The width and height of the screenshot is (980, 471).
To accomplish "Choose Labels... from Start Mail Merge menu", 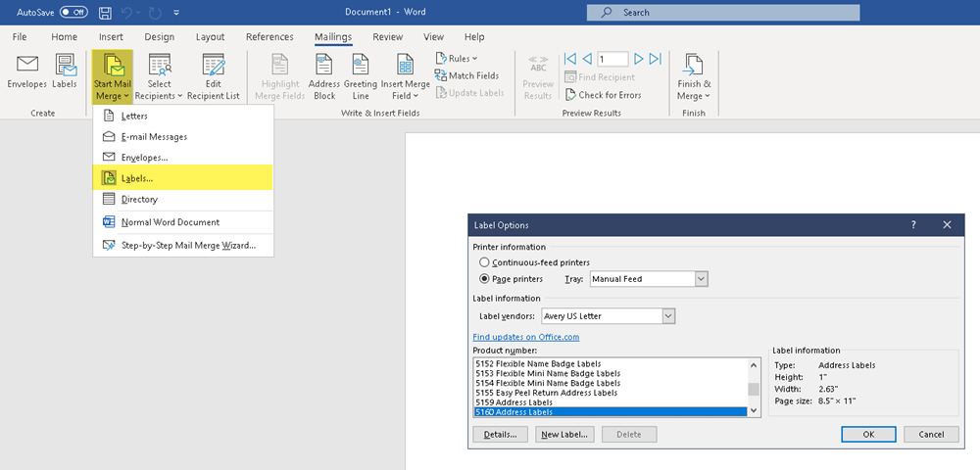I will pos(136,178).
